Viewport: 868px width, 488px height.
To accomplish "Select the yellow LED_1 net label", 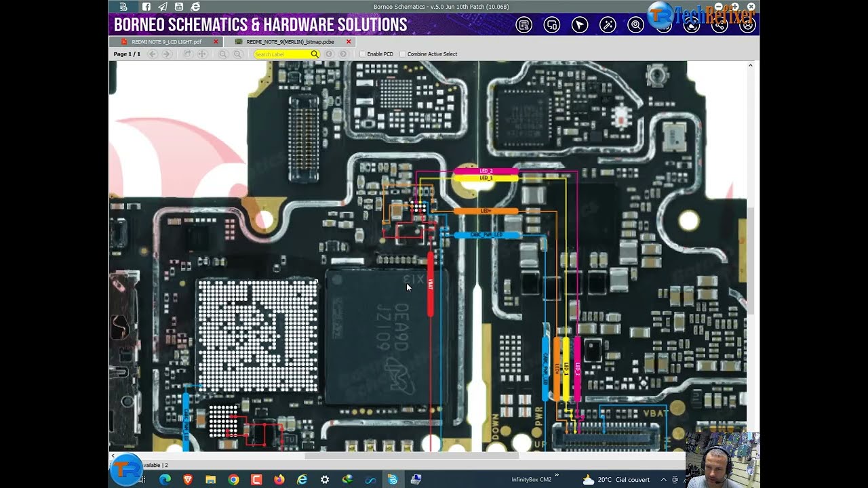I will (486, 178).
